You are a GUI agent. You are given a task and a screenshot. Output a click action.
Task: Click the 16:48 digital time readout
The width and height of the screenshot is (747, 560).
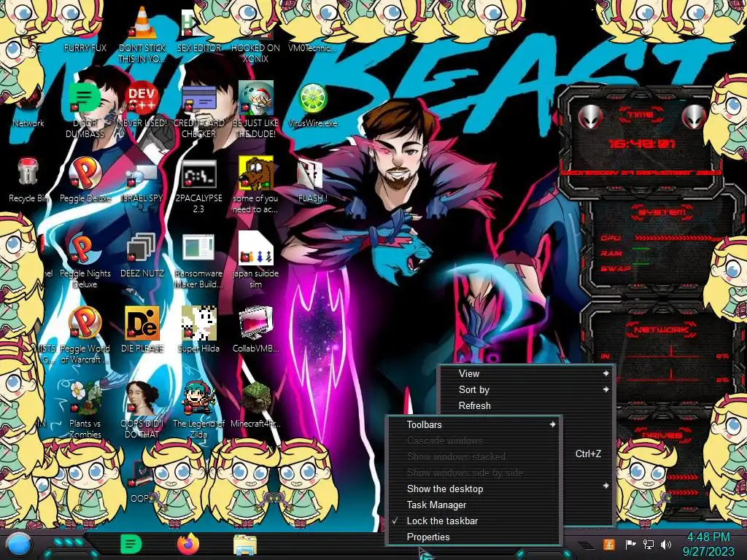642,144
